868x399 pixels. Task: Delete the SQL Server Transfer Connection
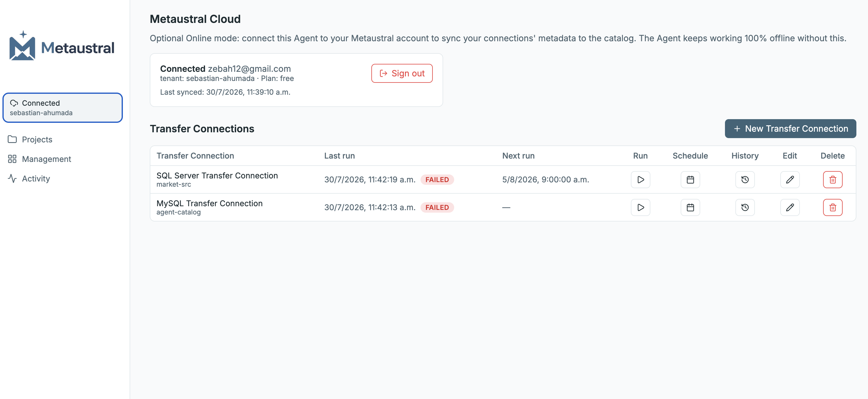tap(833, 179)
